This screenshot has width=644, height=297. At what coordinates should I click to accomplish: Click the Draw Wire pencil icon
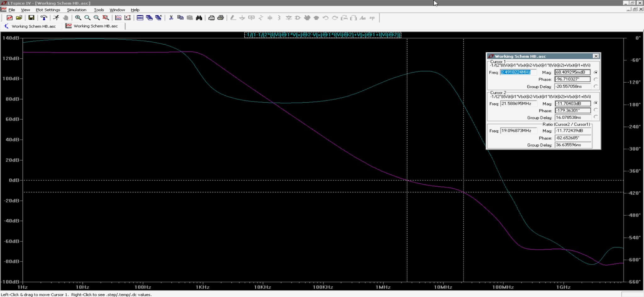[233, 18]
